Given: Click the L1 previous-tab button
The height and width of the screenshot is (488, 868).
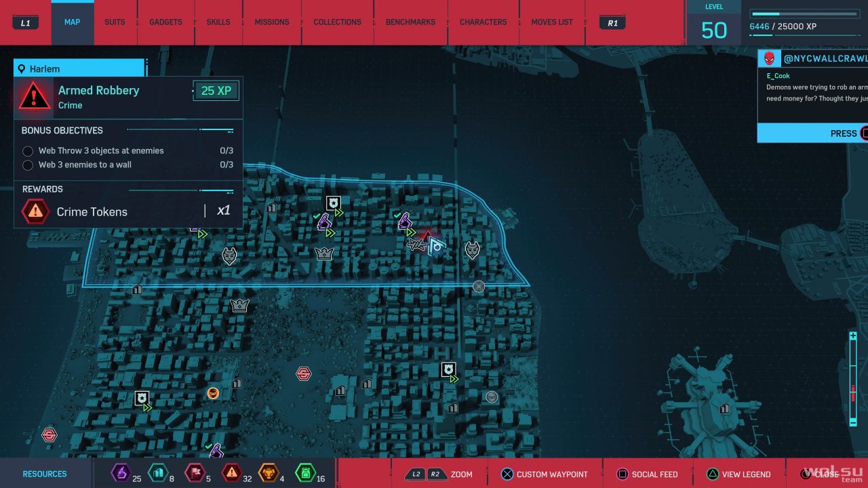Looking at the screenshot, I should [25, 22].
